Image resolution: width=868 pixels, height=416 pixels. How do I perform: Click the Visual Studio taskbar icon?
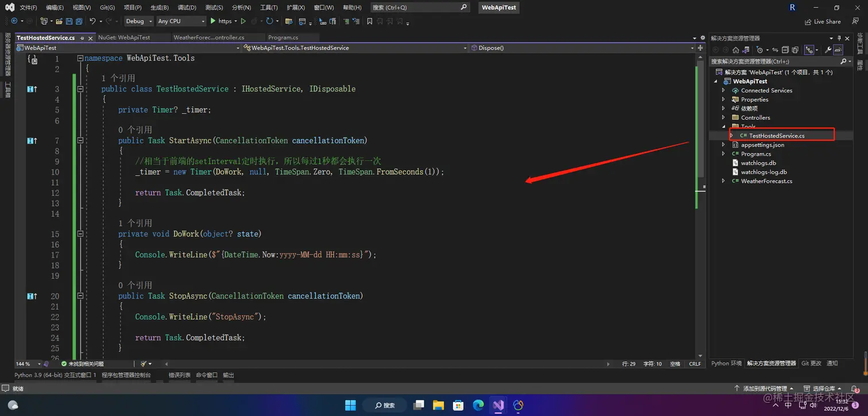[498, 405]
